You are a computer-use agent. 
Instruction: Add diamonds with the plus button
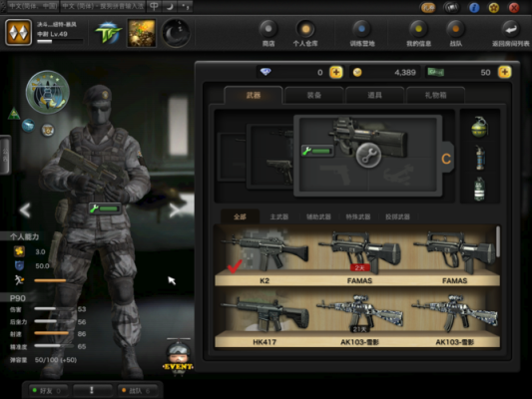tap(336, 72)
